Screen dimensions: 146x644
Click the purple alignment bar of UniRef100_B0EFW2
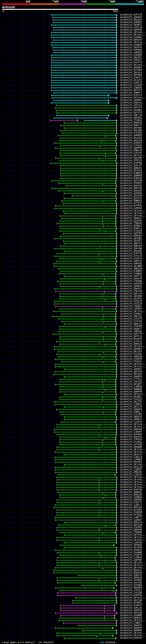[x=87, y=595]
